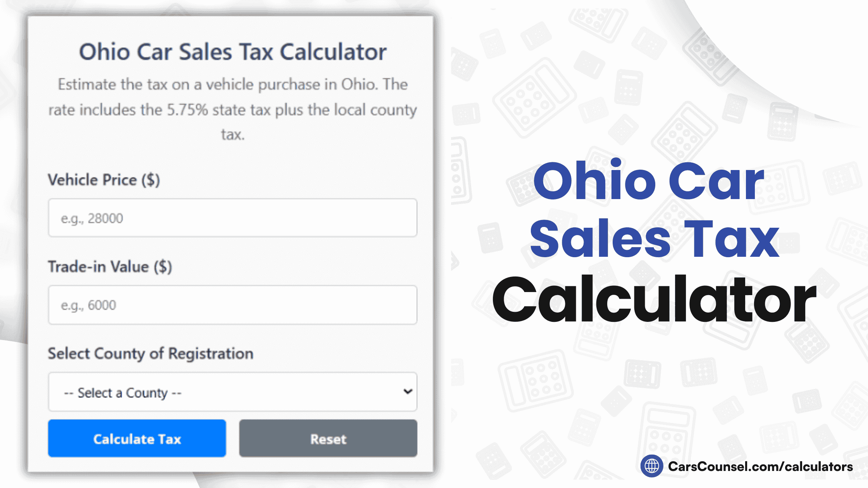Click the 5.75% tax description text
Screen dimensions: 868x488
coord(232,110)
